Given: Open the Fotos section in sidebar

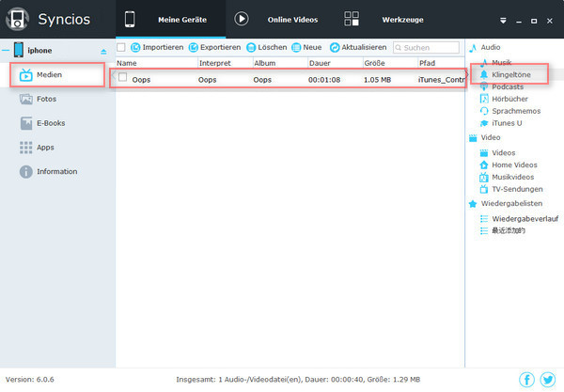Looking at the screenshot, I should click(44, 98).
